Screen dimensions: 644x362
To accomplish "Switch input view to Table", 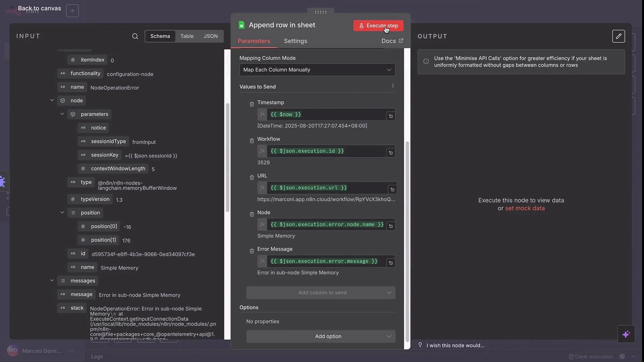I will 187,36.
